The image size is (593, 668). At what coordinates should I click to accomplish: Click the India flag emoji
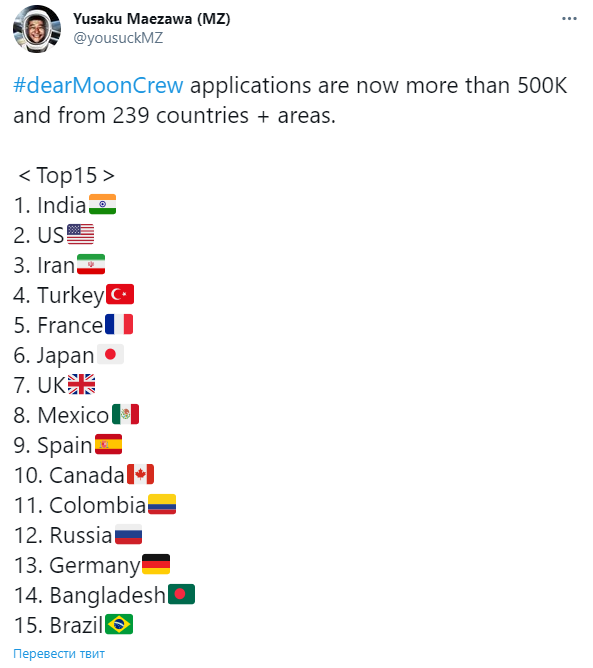point(102,204)
